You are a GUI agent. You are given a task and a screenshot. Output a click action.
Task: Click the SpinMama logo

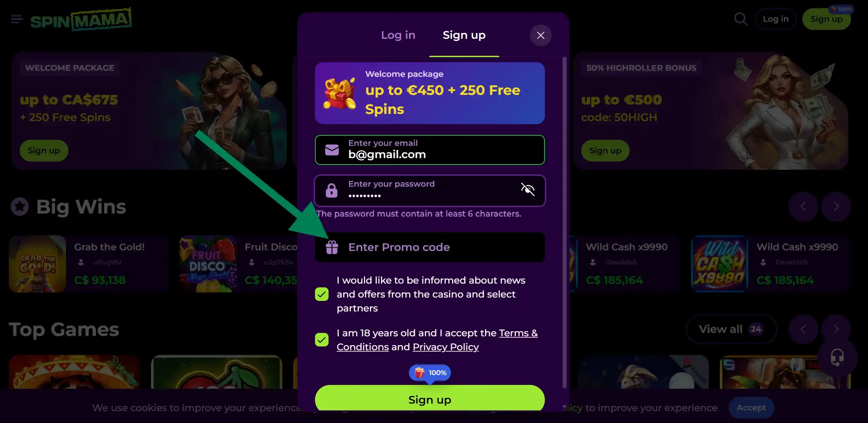81,19
